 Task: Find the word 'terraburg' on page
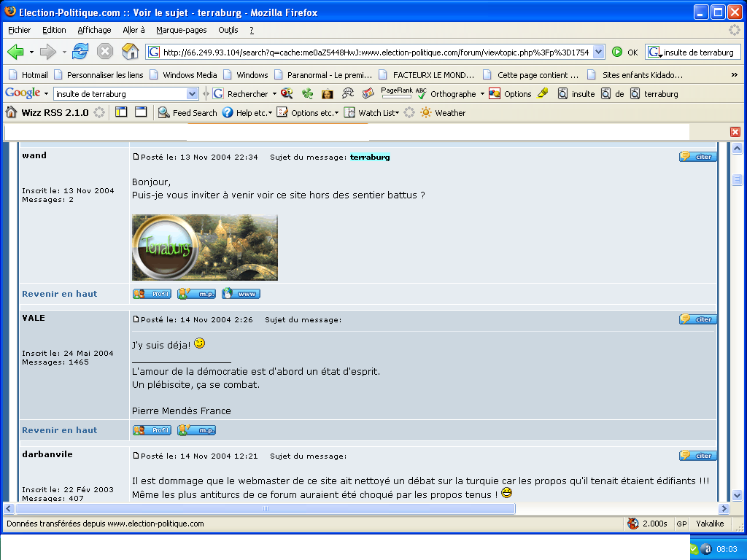click(x=654, y=94)
